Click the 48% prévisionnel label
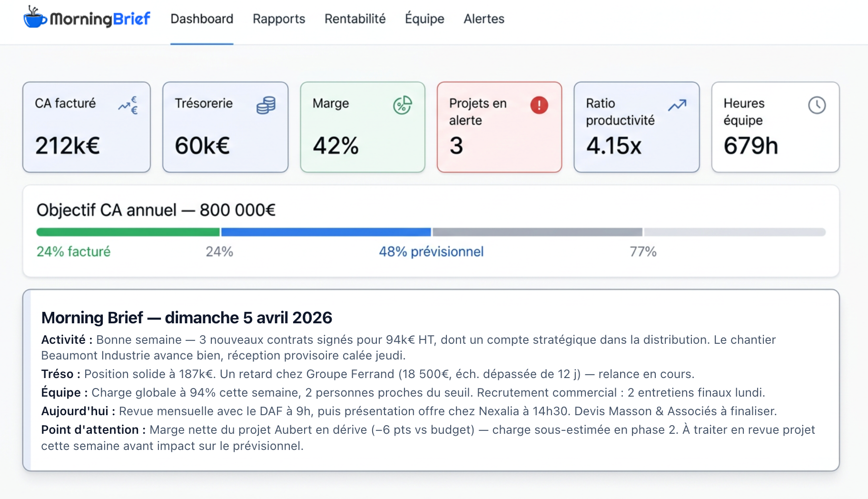This screenshot has width=868, height=499. [431, 252]
